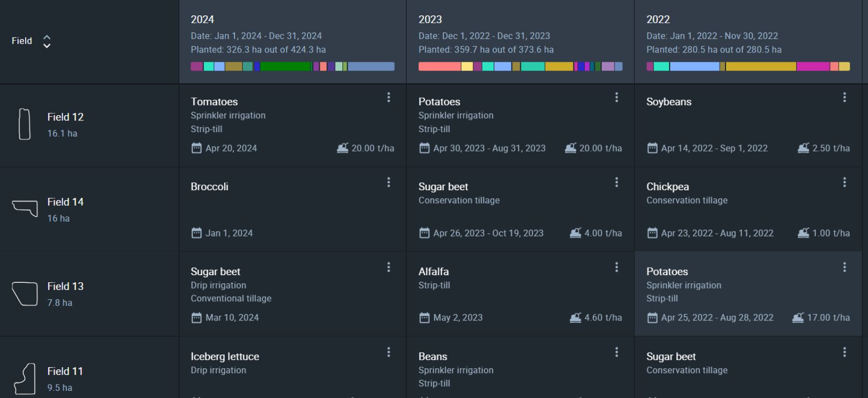
Task: Open the Sugar beet 2024 options menu
Action: click(389, 267)
